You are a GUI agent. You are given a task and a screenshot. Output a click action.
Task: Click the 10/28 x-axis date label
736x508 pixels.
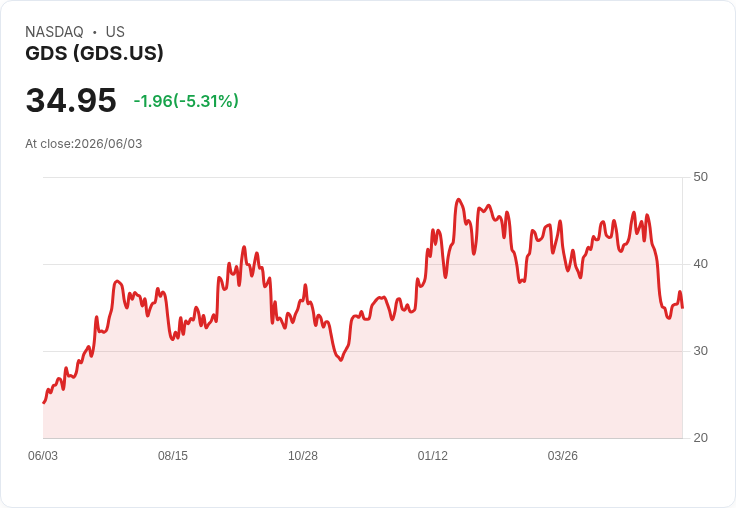coord(303,456)
